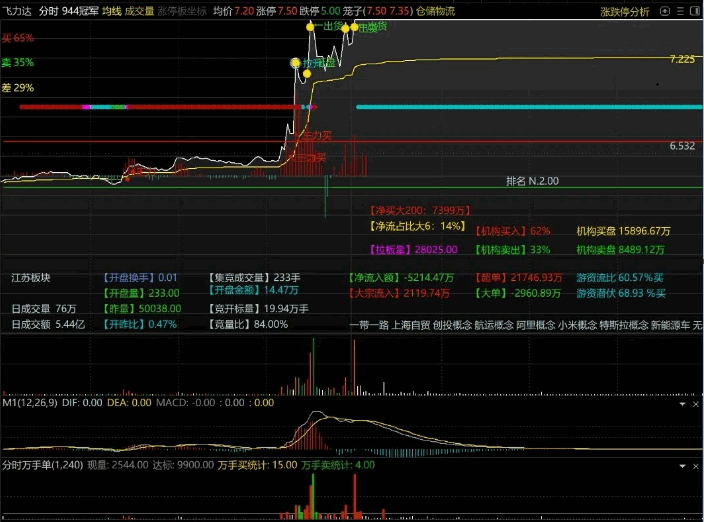
Task: Click the 大单 -2960.89万 value
Action: (x=518, y=293)
